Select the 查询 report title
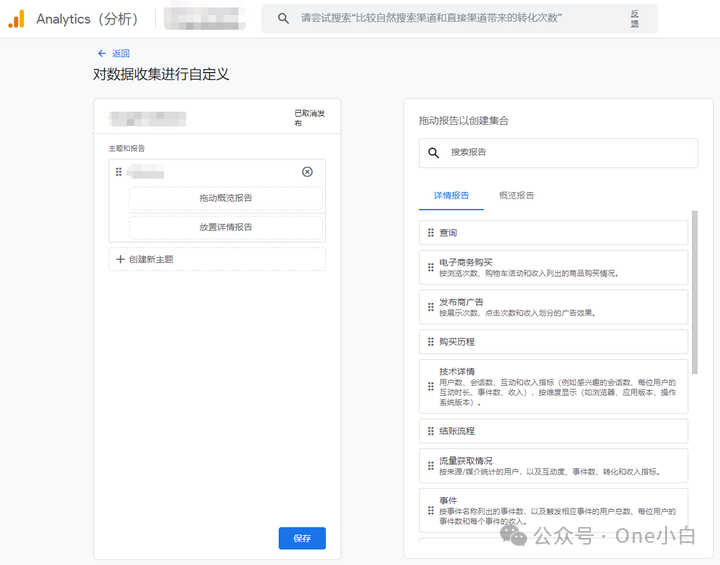This screenshot has width=720, height=565. (448, 233)
